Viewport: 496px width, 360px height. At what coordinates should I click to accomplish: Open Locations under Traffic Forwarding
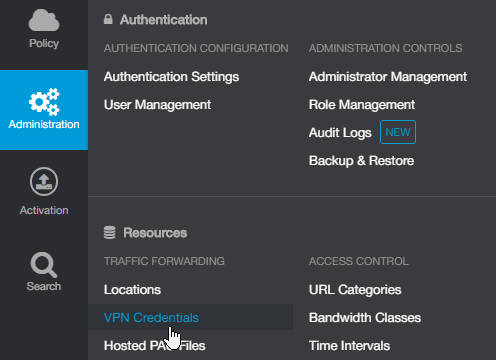[x=132, y=290]
